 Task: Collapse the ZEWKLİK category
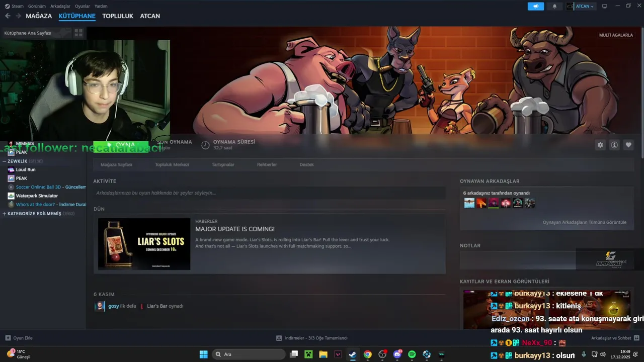[5, 161]
